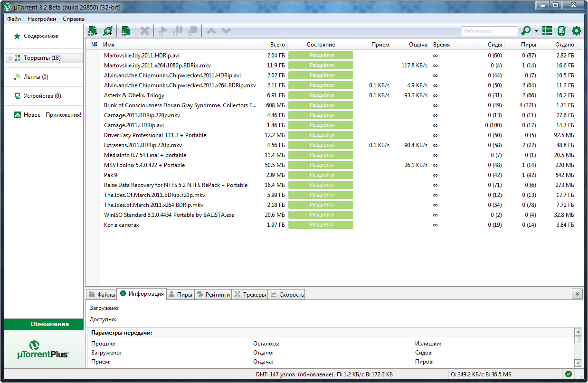Screen dimensions: 588x383
Task: Click the µTorrentPlus banner
Action: 43,349
